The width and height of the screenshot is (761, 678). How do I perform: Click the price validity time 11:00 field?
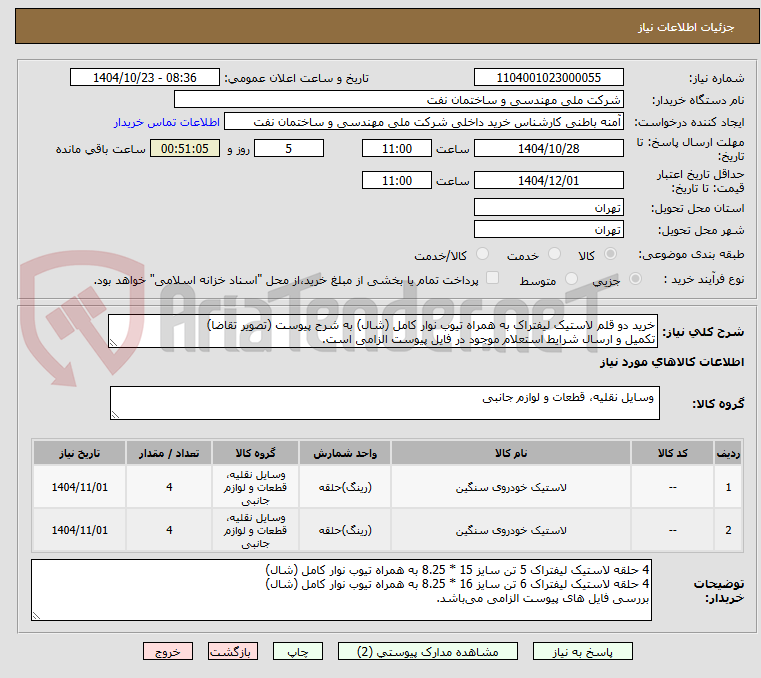tap(397, 181)
